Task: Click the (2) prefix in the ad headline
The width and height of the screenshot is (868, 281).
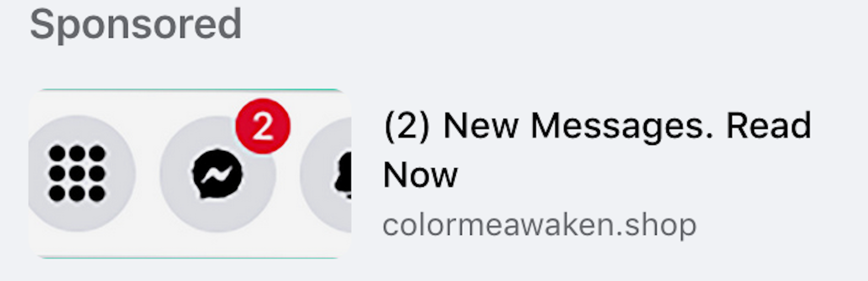Action: click(407, 126)
